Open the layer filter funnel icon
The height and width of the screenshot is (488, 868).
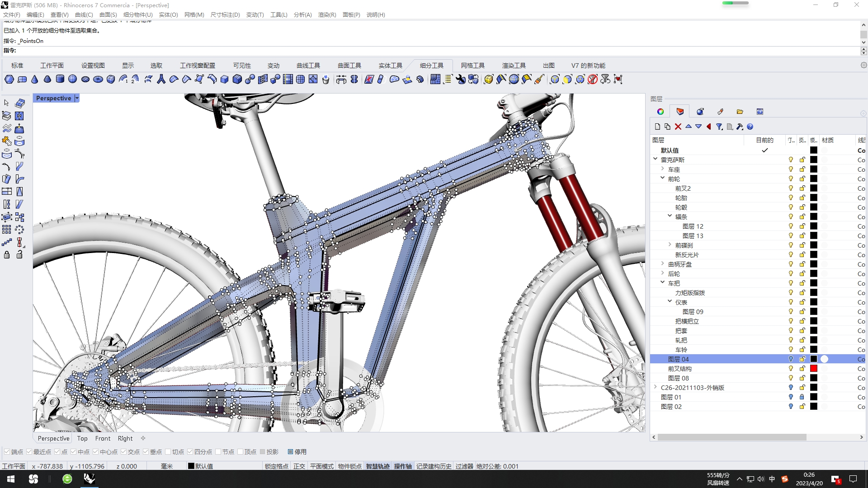click(x=719, y=127)
